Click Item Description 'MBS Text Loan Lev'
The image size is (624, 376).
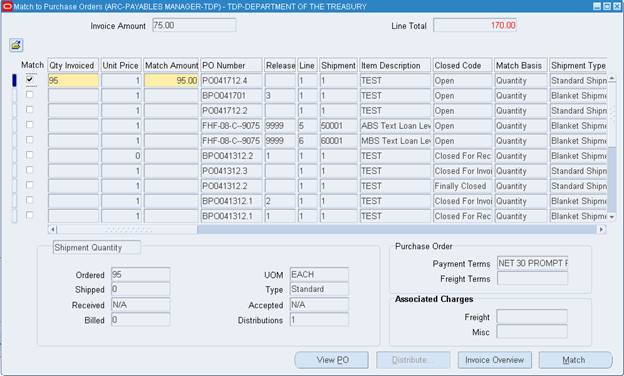coord(395,141)
